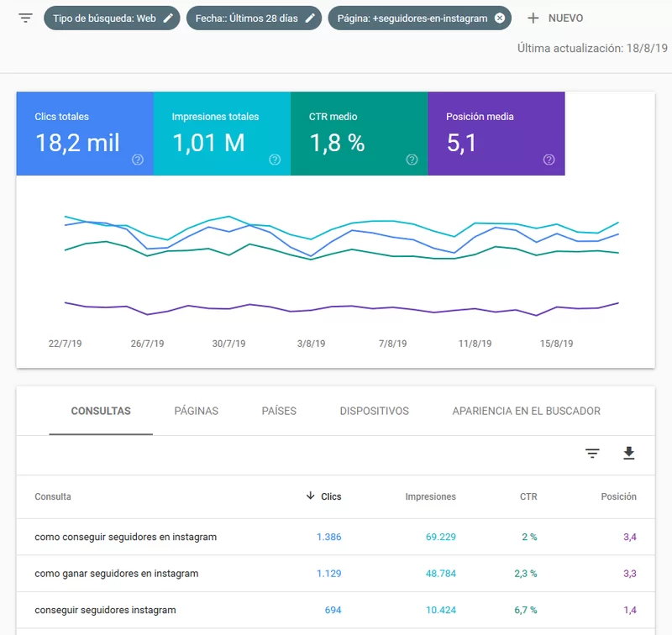Screen dimensions: 672x635
Task: Show help for CTR medio
Action: (x=412, y=160)
